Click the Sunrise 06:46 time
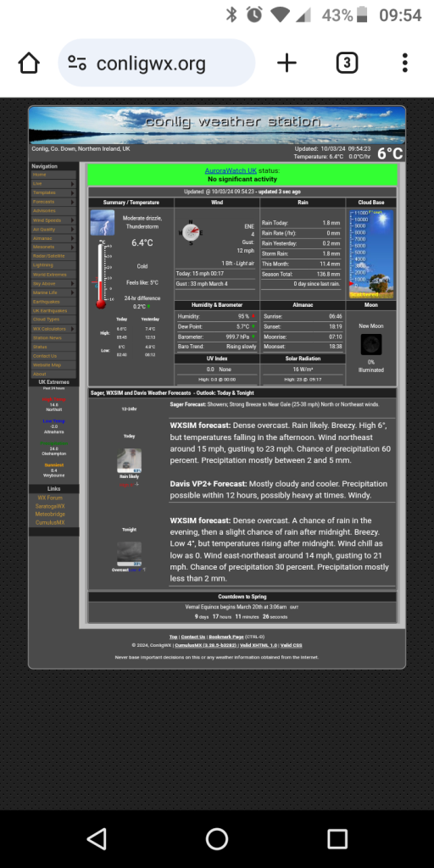This screenshot has width=434, height=868. point(336,316)
